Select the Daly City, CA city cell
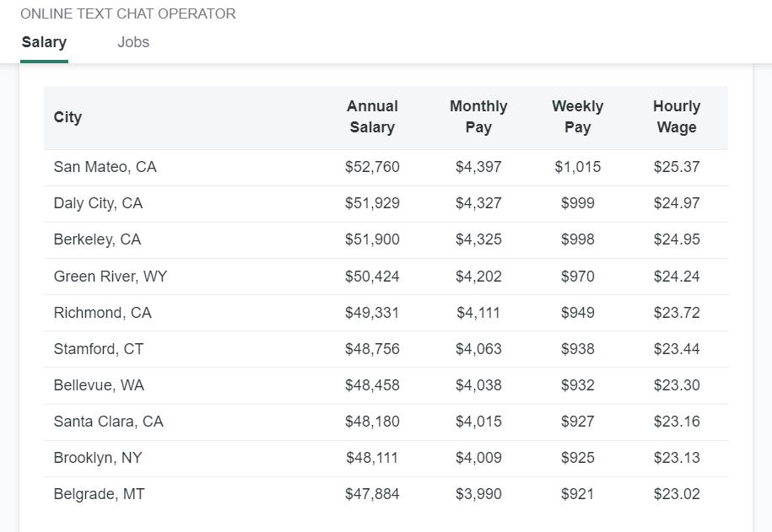Viewport: 772px width, 532px height. tap(99, 203)
